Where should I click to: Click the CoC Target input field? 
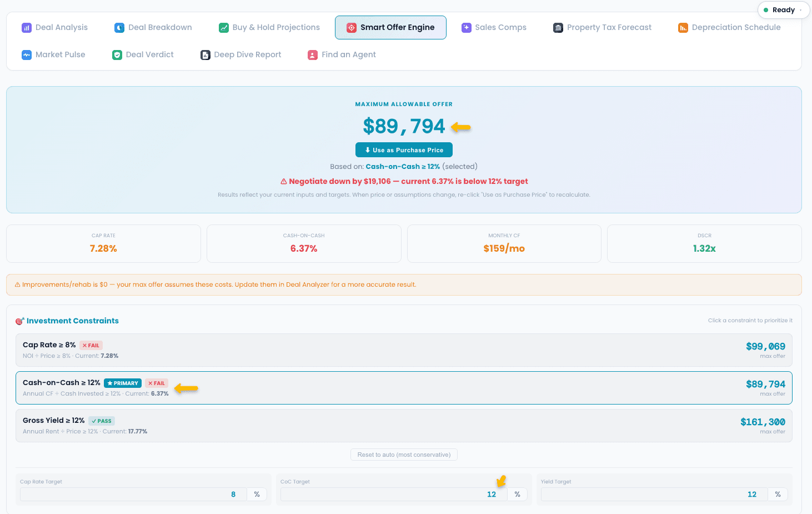tap(394, 494)
